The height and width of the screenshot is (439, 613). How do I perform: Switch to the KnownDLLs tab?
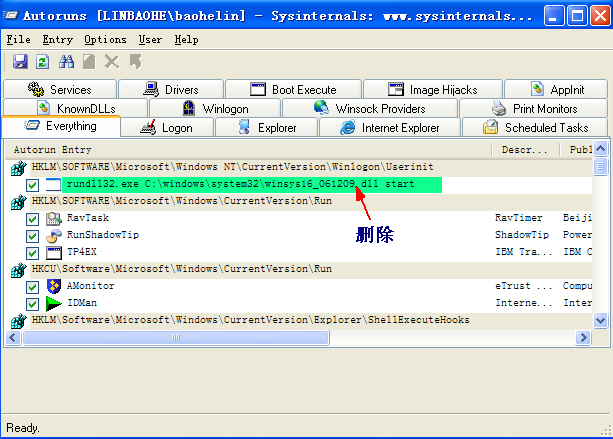(75, 108)
